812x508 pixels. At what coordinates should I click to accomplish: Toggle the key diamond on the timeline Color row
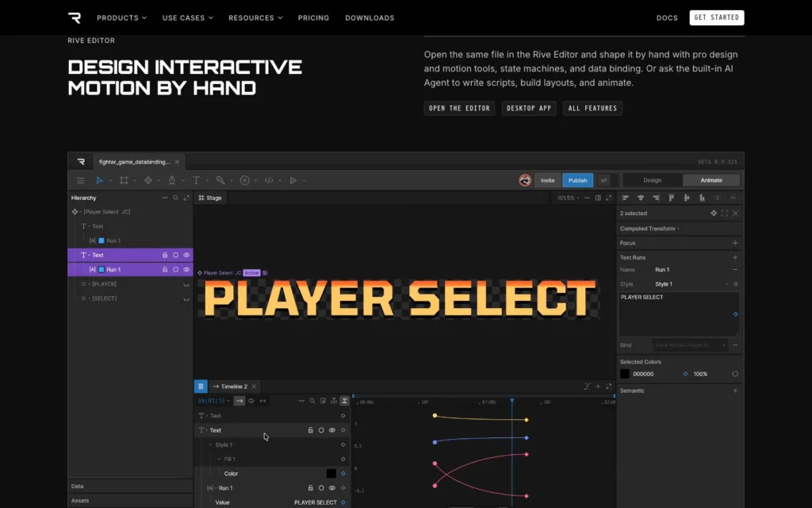343,474
